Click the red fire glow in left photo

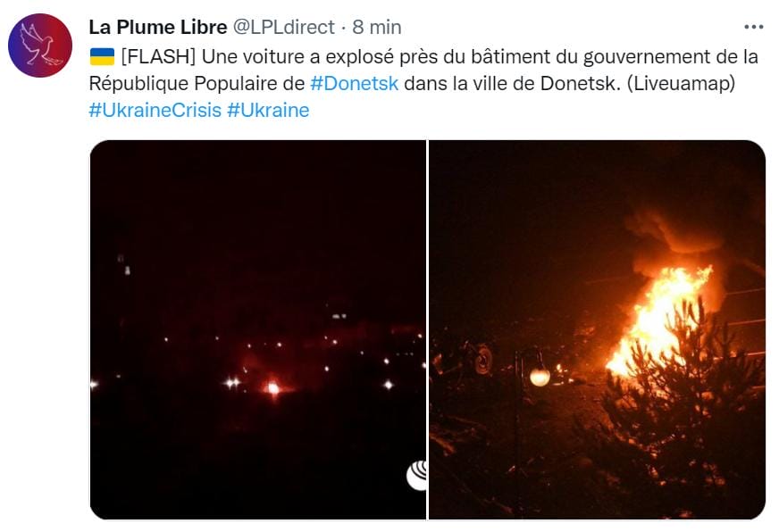(x=272, y=387)
